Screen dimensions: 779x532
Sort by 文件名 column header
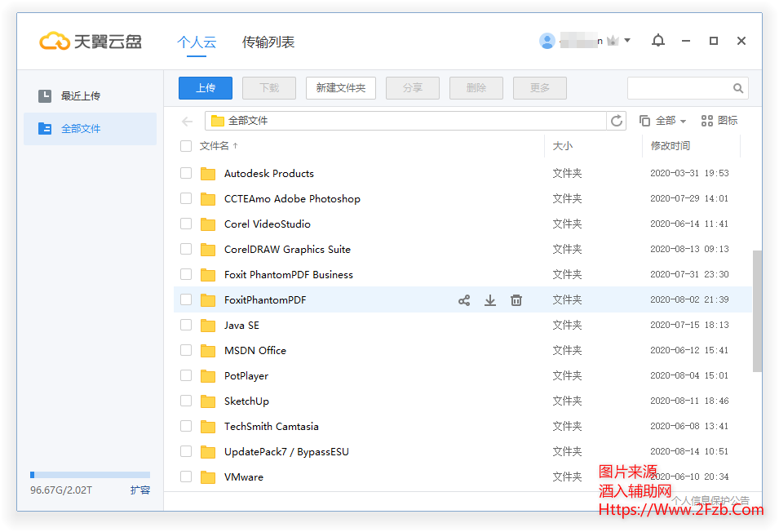[215, 146]
